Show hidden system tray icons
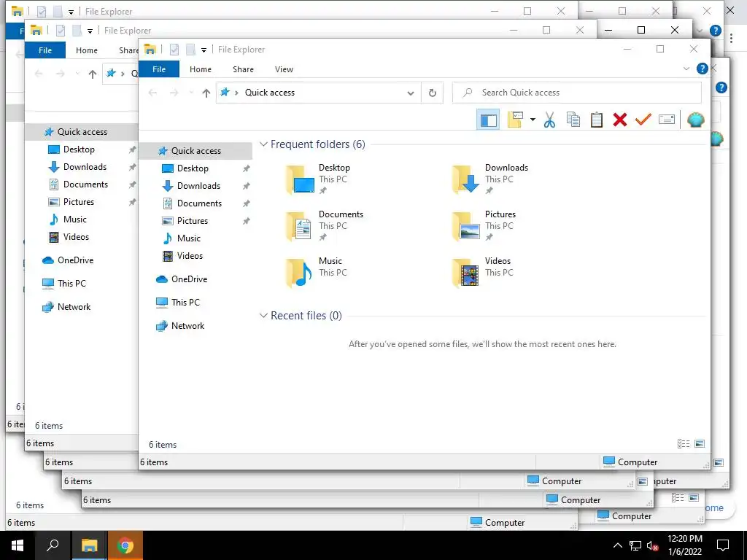Image resolution: width=747 pixels, height=560 pixels. (x=617, y=545)
